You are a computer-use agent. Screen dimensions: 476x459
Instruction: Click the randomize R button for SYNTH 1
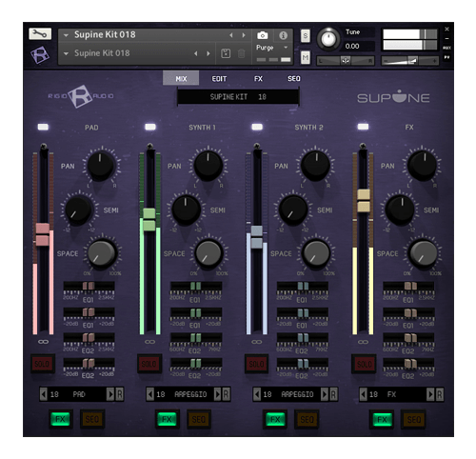click(226, 394)
